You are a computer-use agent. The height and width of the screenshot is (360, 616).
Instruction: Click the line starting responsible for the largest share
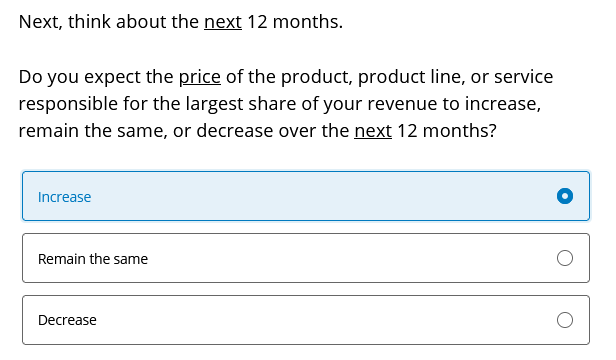coord(280,104)
